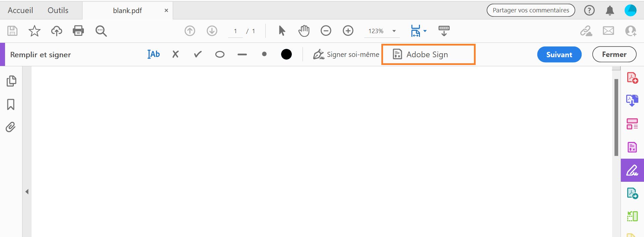644x237 pixels.
Task: Open Create PDF tool in right sidebar
Action: coord(632,78)
